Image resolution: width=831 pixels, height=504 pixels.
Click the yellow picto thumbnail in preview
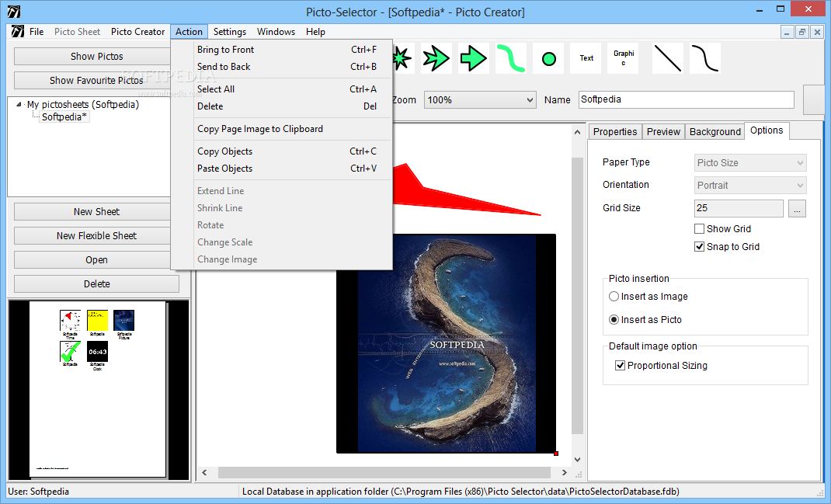pyautogui.click(x=97, y=320)
